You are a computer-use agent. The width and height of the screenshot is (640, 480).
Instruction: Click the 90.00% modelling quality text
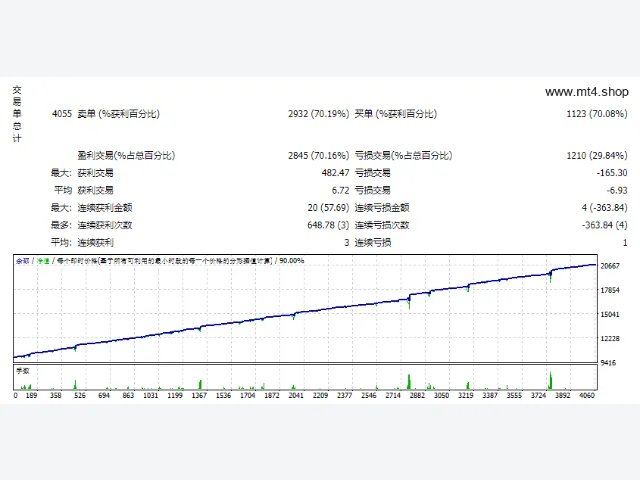(291, 261)
